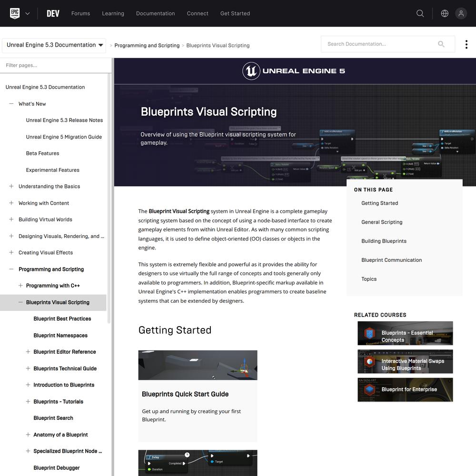Viewport: 476px width, 476px height.
Task: Click Blueprints Visual Scripting breadcrumb
Action: pyautogui.click(x=218, y=45)
